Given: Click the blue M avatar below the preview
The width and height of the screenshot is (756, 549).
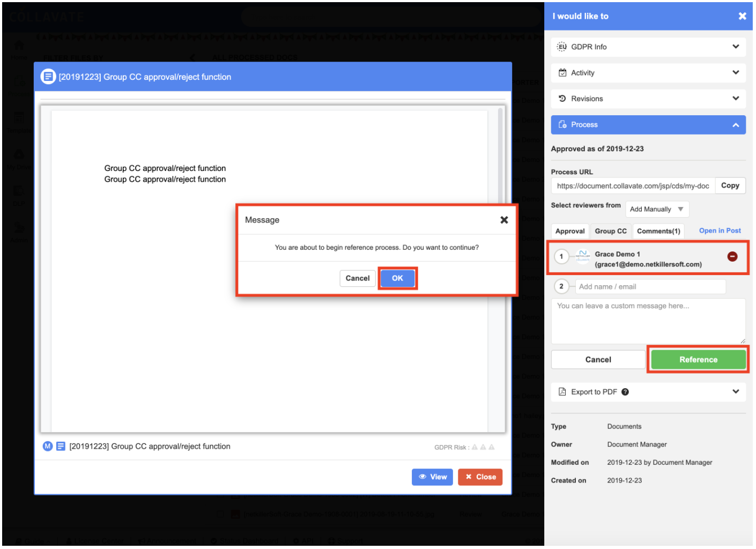Looking at the screenshot, I should (48, 446).
